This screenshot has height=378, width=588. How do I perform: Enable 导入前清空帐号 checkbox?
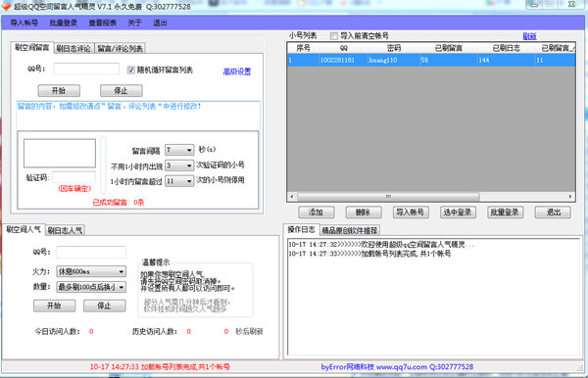click(x=334, y=36)
